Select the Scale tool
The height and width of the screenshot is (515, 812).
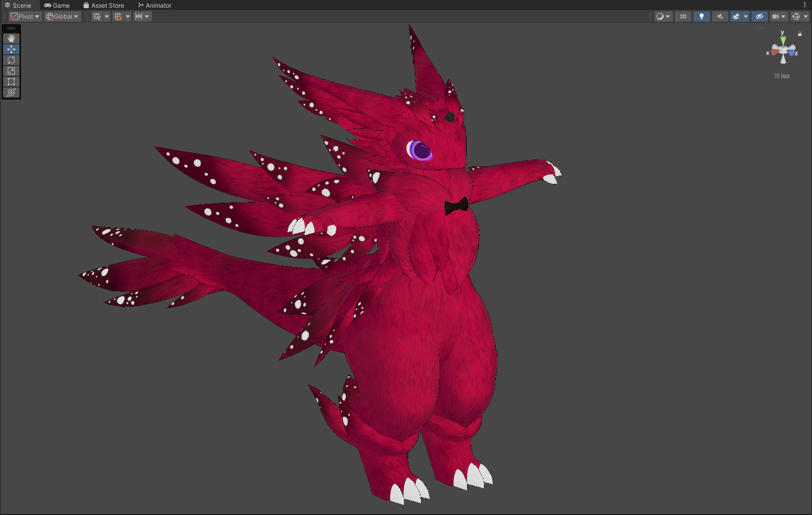pyautogui.click(x=11, y=71)
